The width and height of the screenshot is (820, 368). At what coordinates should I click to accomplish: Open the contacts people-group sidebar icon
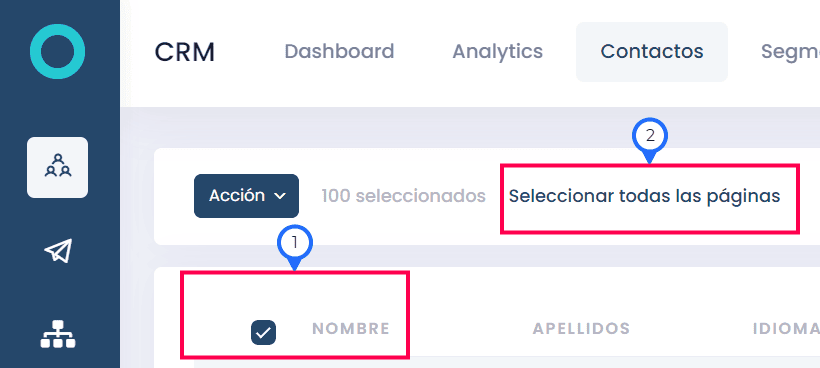pos(58,167)
